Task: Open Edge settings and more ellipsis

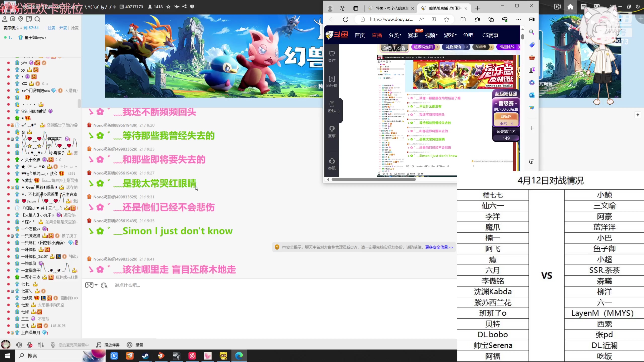Action: [x=518, y=19]
